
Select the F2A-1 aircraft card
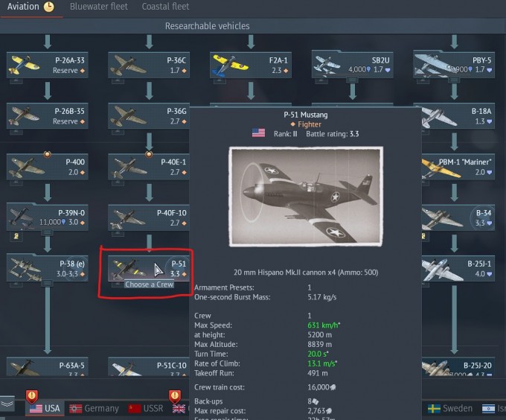point(251,65)
